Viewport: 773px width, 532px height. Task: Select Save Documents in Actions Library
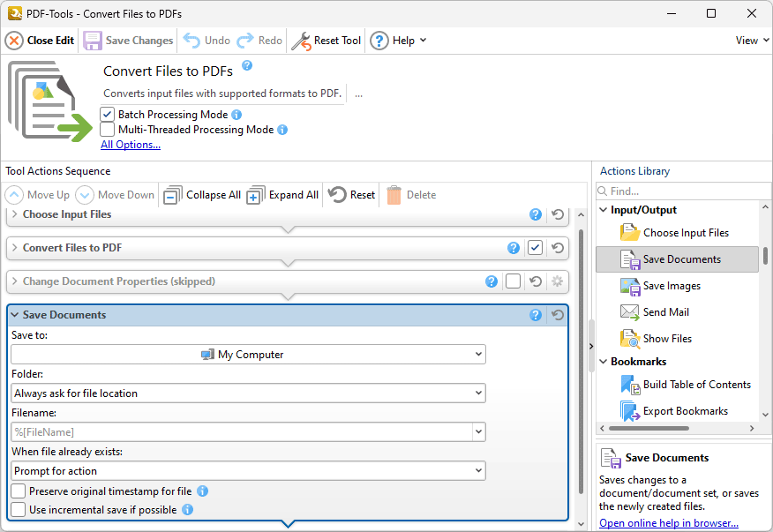click(x=678, y=259)
